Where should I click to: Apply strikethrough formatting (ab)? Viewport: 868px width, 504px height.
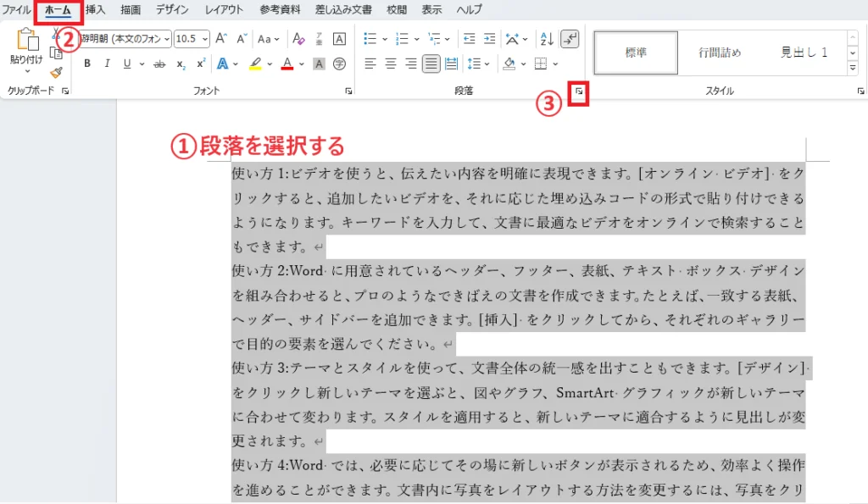click(x=159, y=64)
